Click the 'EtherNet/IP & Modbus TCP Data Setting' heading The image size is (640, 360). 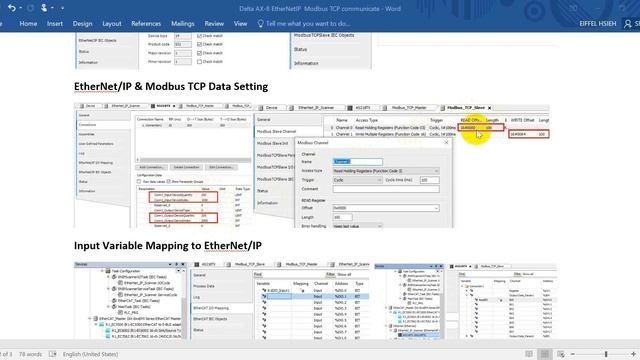pyautogui.click(x=171, y=87)
